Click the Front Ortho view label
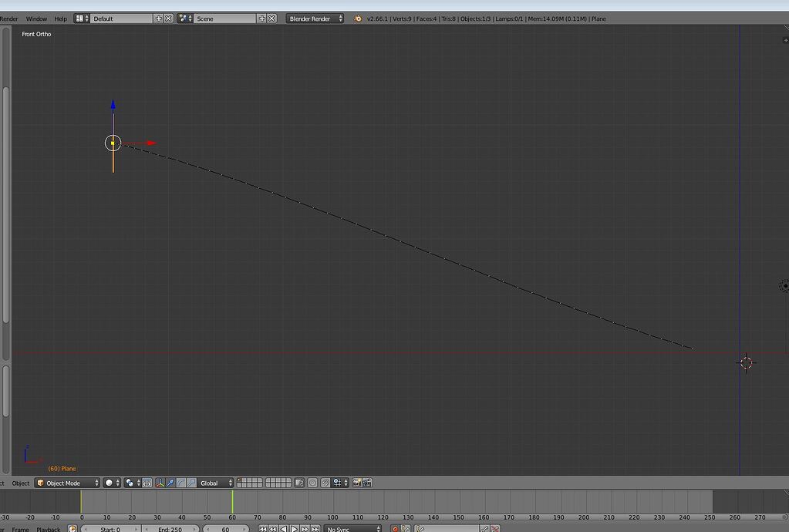789x532 pixels. click(x=36, y=34)
